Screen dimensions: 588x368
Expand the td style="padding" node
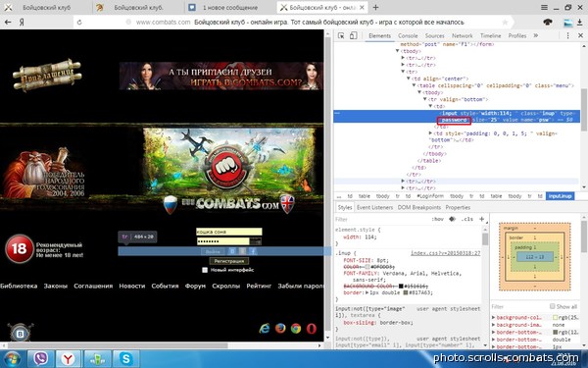pos(430,133)
